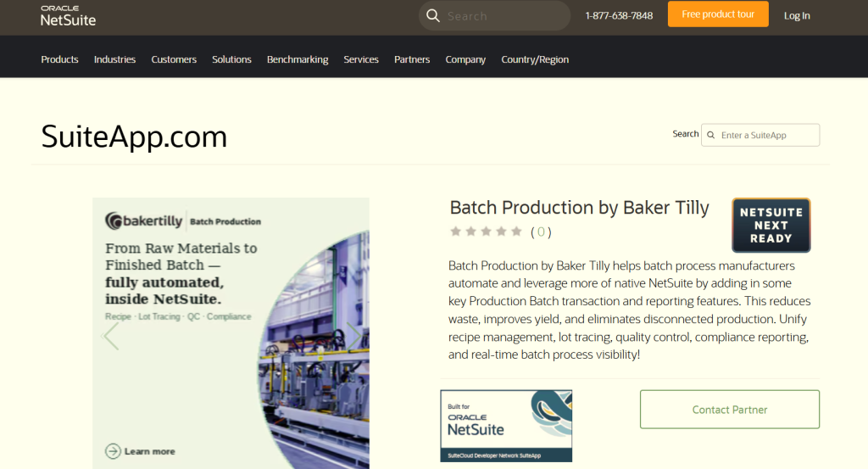The image size is (868, 469).
Task: Click the Batch Production by Baker Tilly title
Action: (579, 208)
